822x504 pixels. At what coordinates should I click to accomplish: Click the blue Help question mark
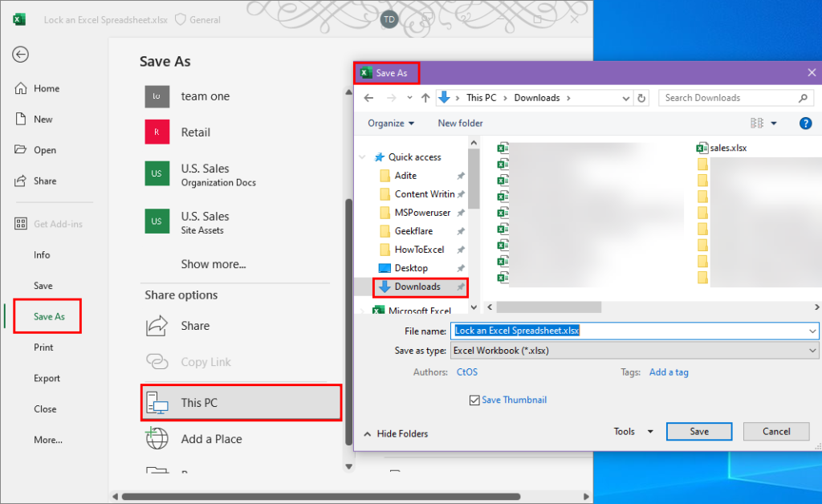coord(805,123)
